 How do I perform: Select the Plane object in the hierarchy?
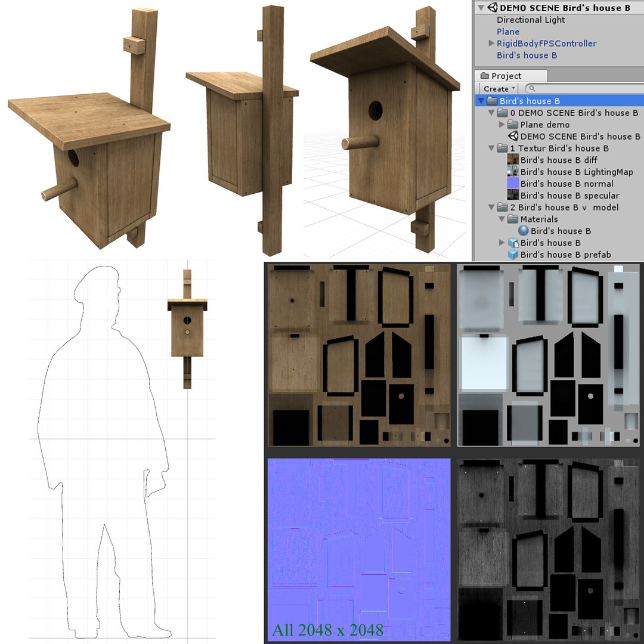pos(508,32)
